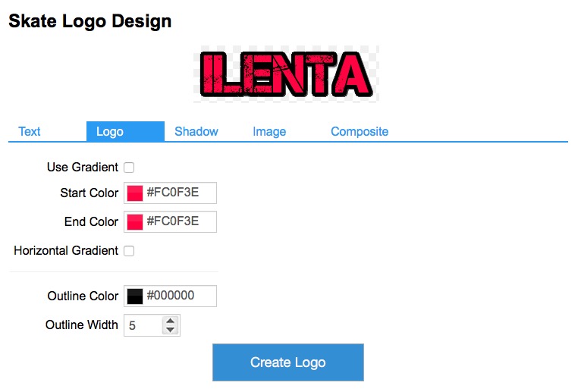Go to the Image tab
This screenshot has width=581, height=392.
[269, 131]
